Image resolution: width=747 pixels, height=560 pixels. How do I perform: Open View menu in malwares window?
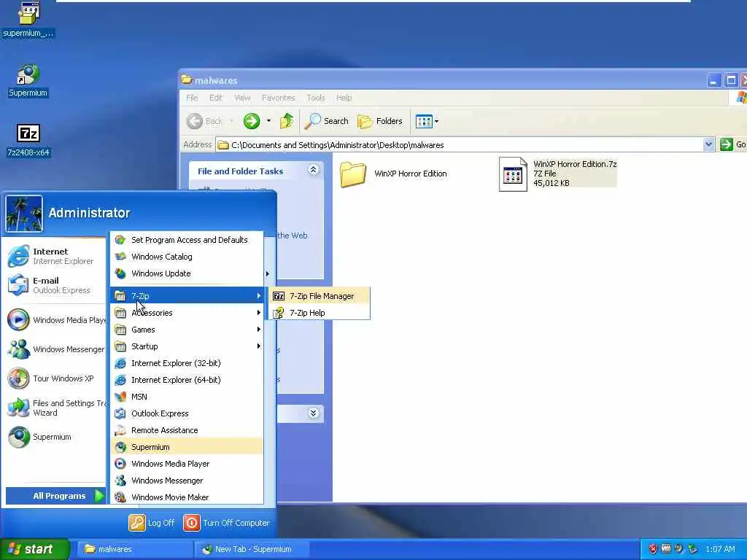pyautogui.click(x=242, y=98)
